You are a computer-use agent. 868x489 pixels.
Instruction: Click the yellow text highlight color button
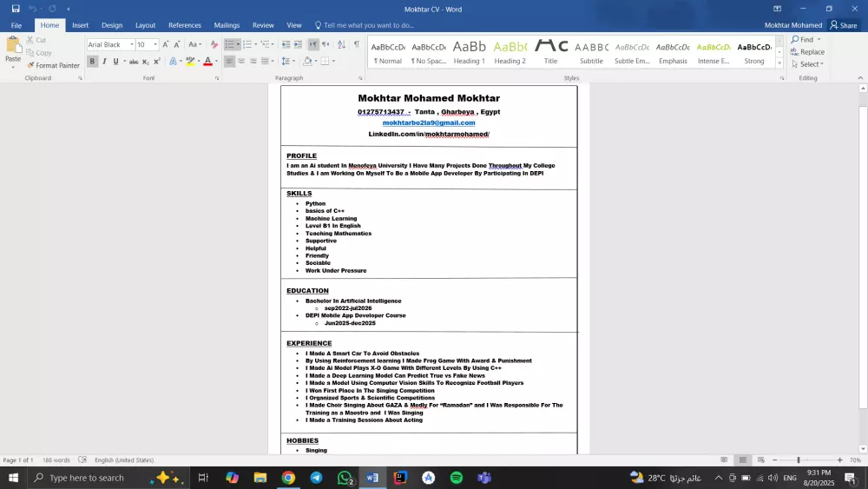coord(190,62)
